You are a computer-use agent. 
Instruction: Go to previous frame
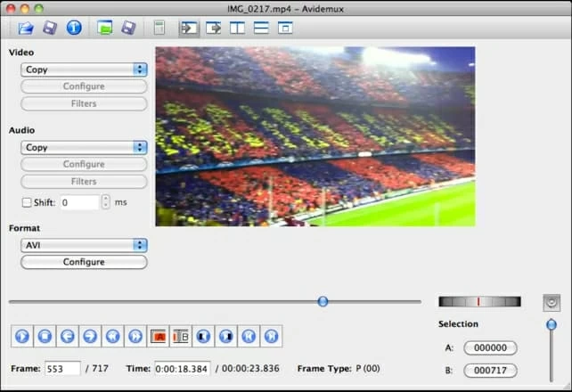(x=66, y=336)
